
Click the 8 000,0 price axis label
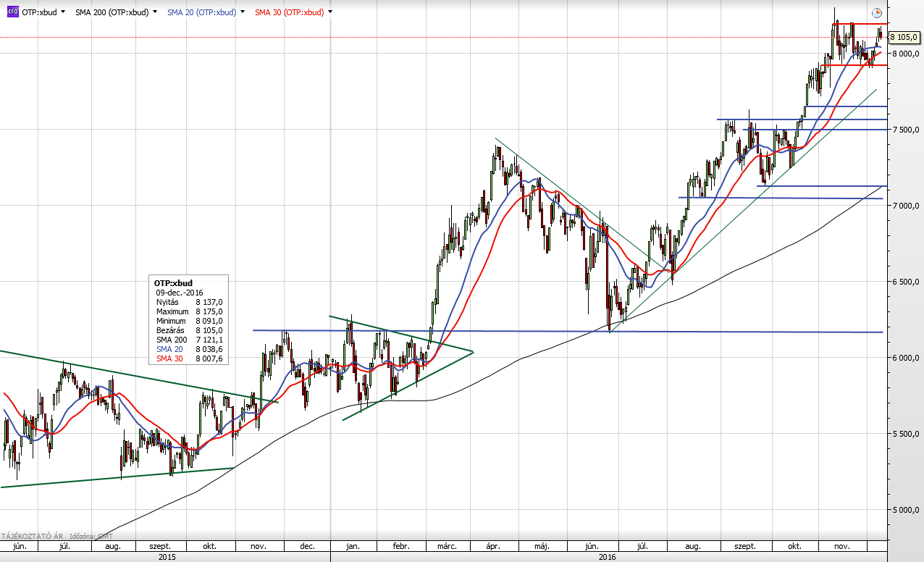[x=905, y=54]
